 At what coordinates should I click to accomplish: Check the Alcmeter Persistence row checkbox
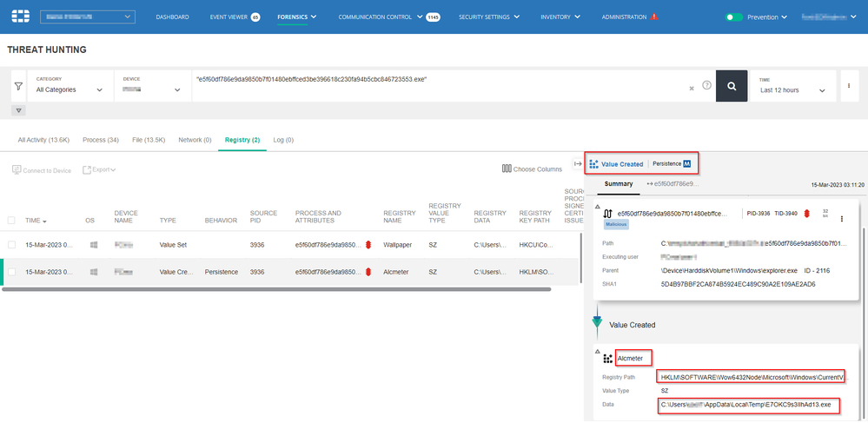point(11,272)
